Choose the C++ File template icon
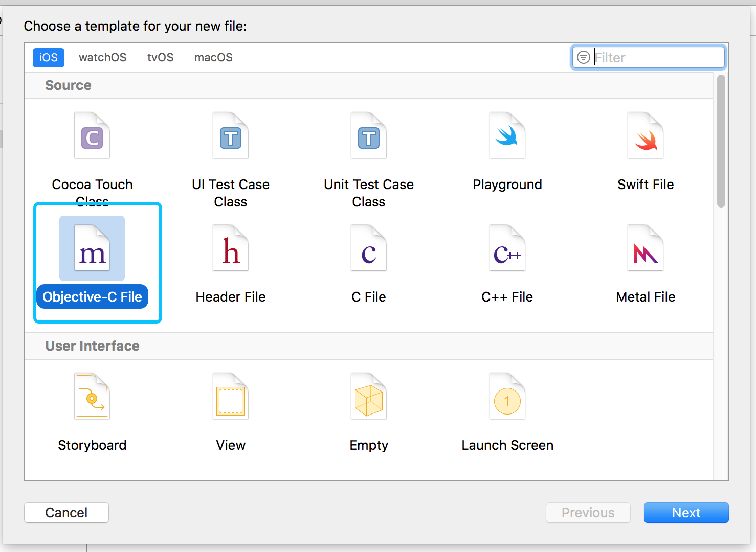The width and height of the screenshot is (756, 552). (x=507, y=248)
